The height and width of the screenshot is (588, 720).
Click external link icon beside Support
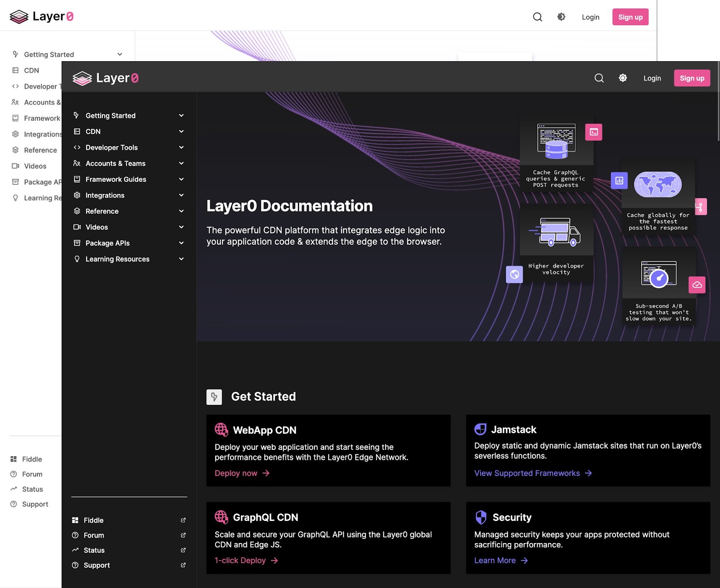pyautogui.click(x=183, y=565)
